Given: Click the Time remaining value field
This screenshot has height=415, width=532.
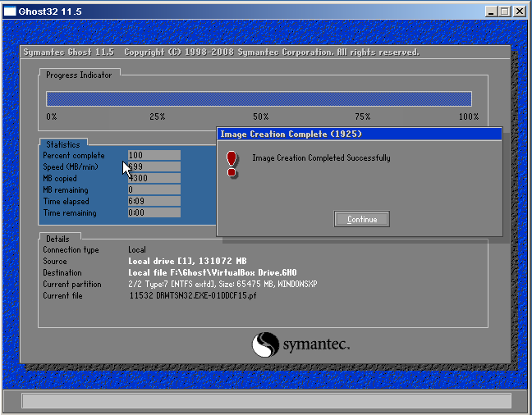Looking at the screenshot, I should [x=154, y=212].
